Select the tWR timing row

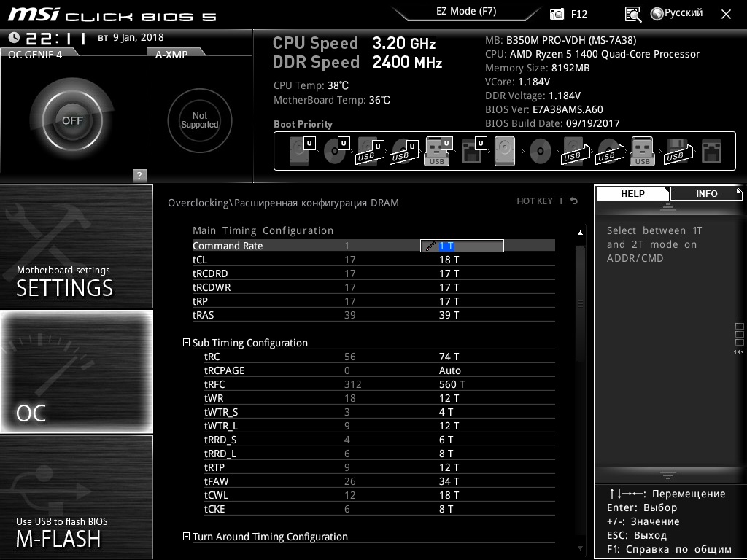(x=379, y=397)
